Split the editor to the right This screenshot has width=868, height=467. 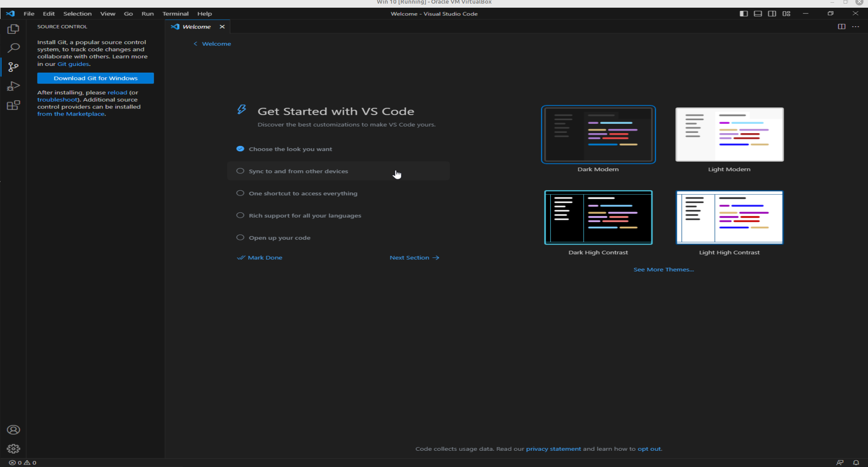tap(841, 27)
